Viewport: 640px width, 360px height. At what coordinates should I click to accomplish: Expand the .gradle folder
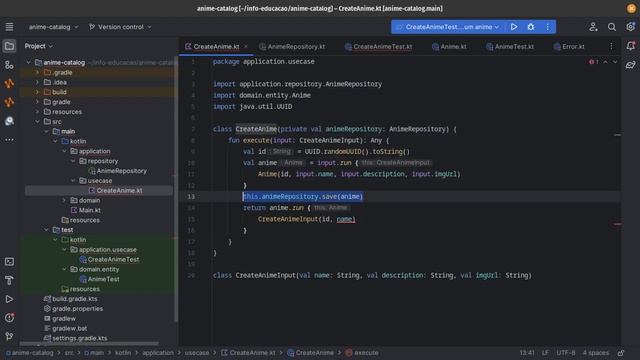click(37, 72)
